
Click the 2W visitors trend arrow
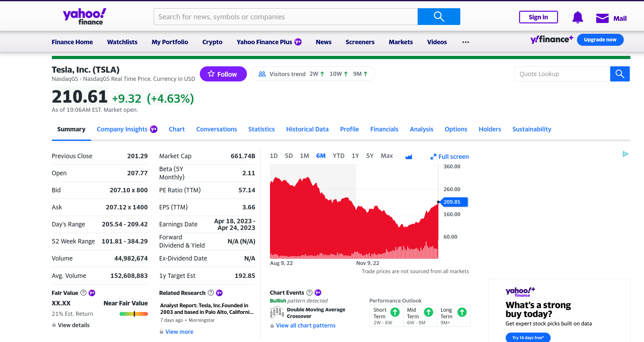coord(322,74)
